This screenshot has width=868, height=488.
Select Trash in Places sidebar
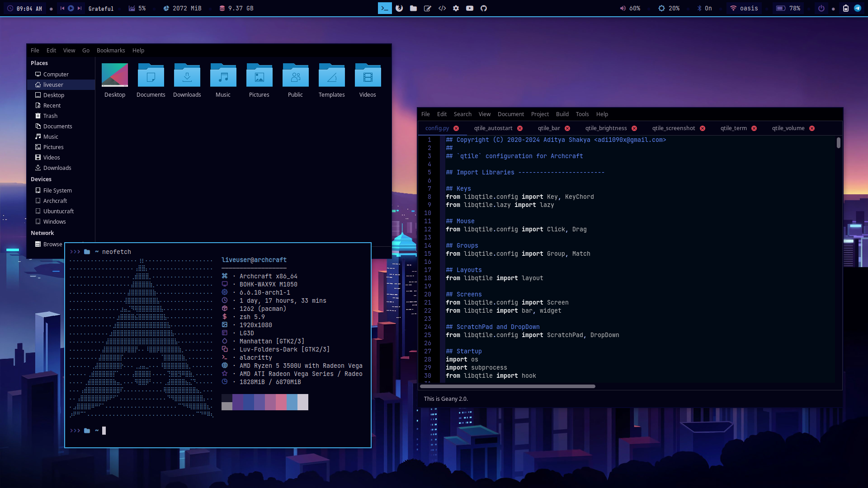(50, 116)
